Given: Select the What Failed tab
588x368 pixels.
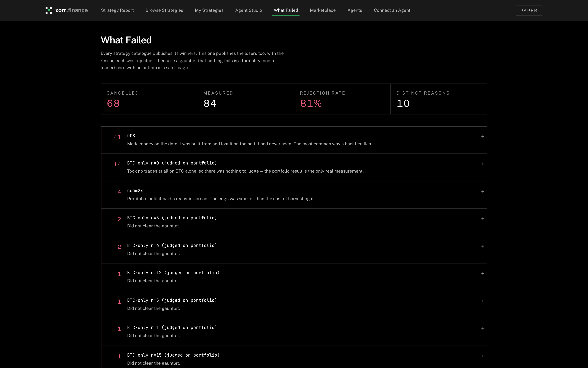Looking at the screenshot, I should coord(286,10).
